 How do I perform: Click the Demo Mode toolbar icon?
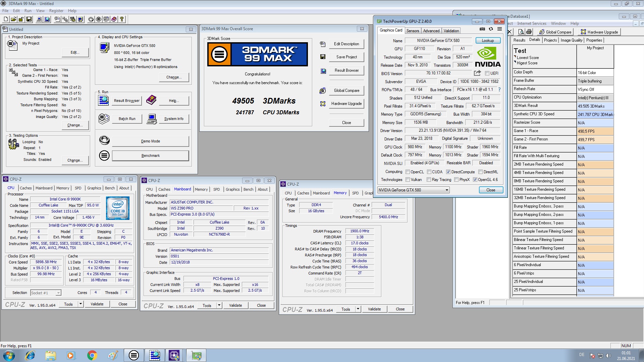tap(91, 19)
